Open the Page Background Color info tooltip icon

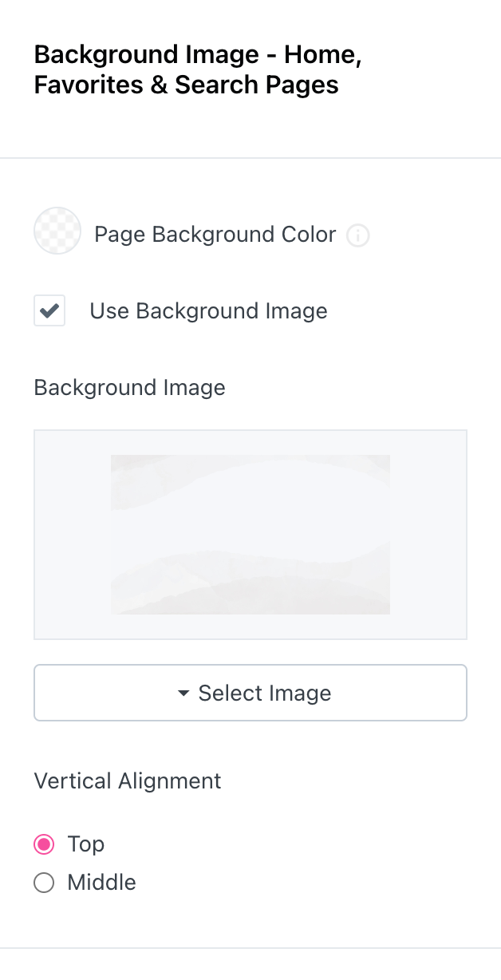pos(358,236)
